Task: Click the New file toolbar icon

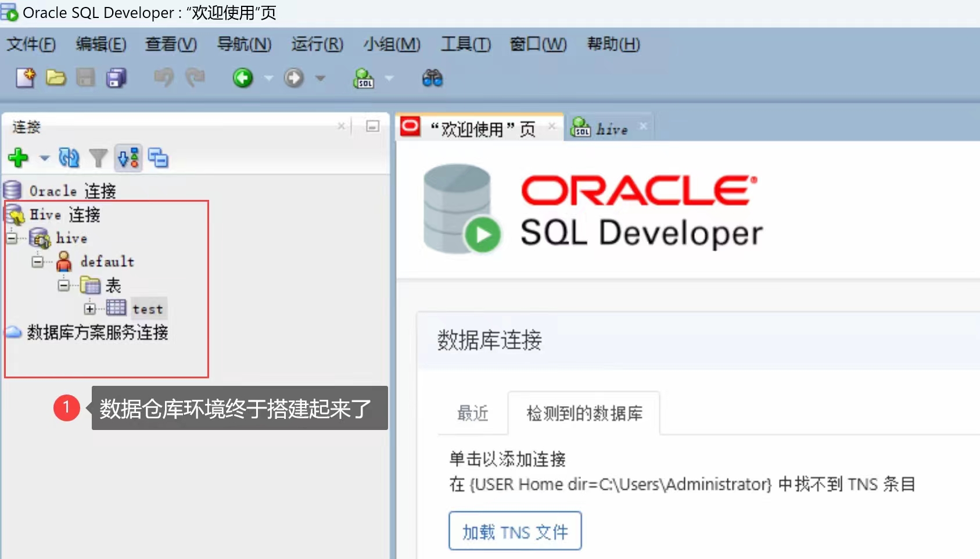Action: pyautogui.click(x=26, y=77)
